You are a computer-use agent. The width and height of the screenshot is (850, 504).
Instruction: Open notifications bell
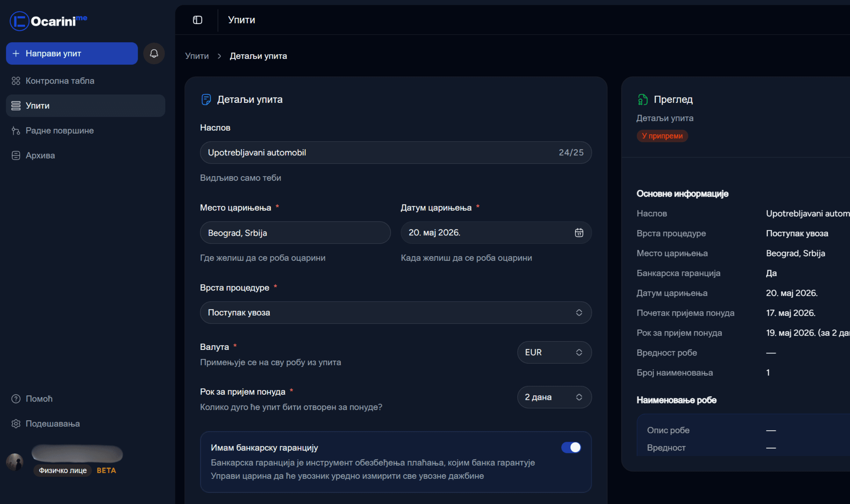tap(154, 53)
